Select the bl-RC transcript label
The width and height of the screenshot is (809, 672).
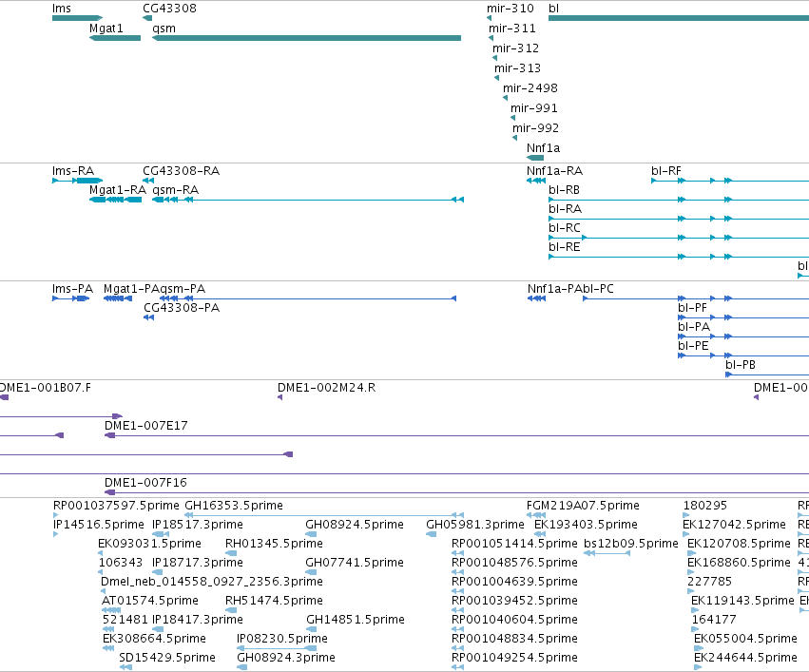[x=565, y=228]
